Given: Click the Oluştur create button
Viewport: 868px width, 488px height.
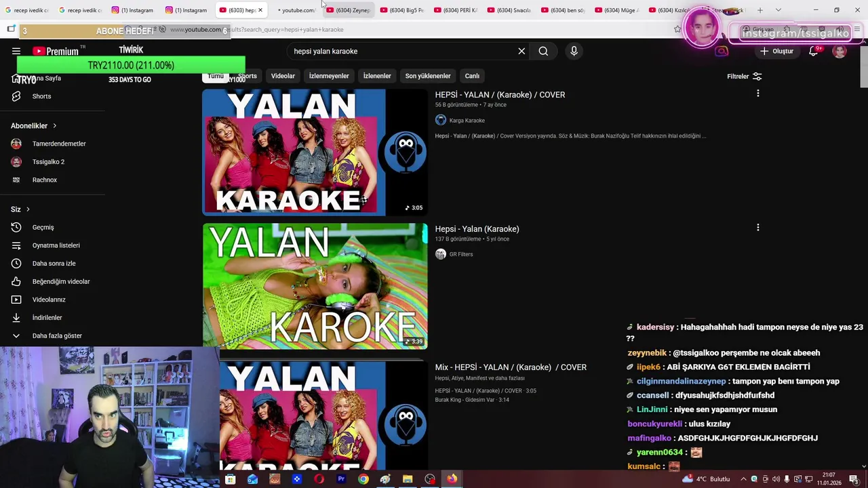Looking at the screenshot, I should (776, 51).
